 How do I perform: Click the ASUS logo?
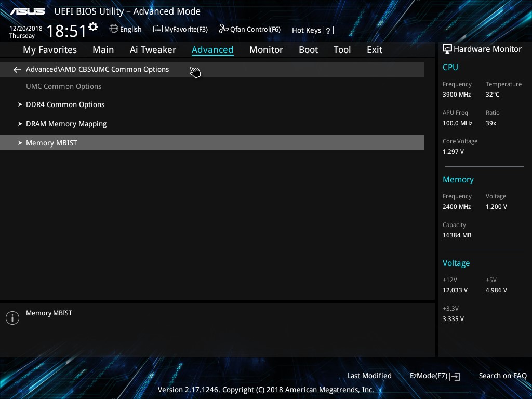pyautogui.click(x=27, y=11)
